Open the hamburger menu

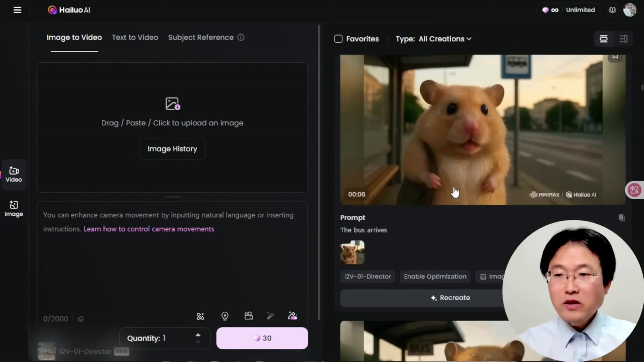(17, 10)
